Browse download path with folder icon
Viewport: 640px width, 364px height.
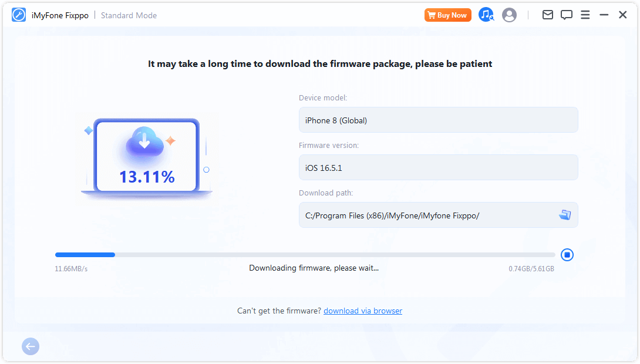pos(565,215)
